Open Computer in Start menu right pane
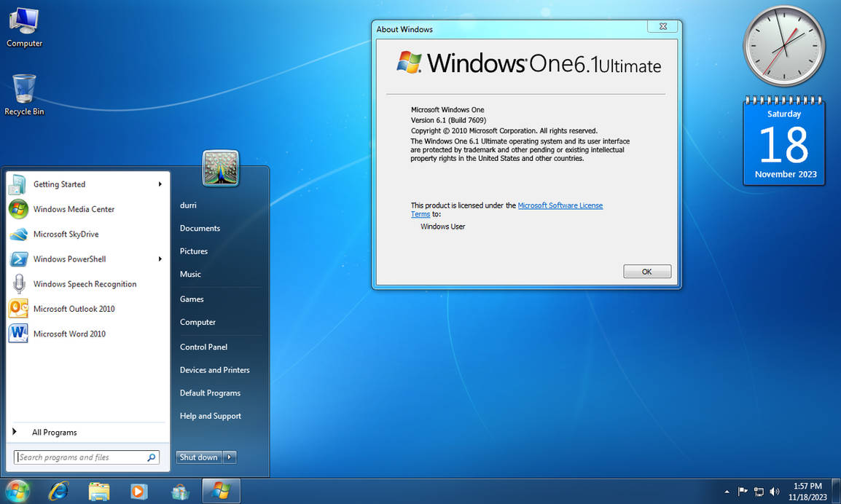 (x=197, y=322)
